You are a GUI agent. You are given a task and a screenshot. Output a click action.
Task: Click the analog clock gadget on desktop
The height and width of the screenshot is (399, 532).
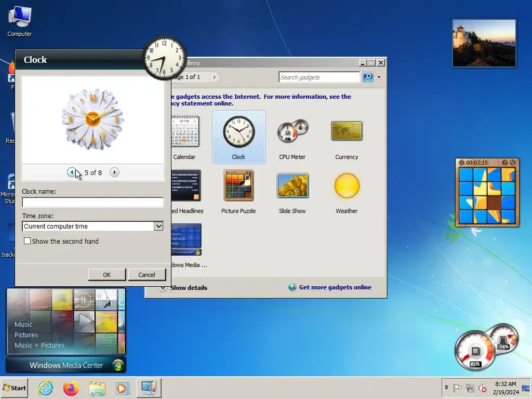[x=164, y=58]
